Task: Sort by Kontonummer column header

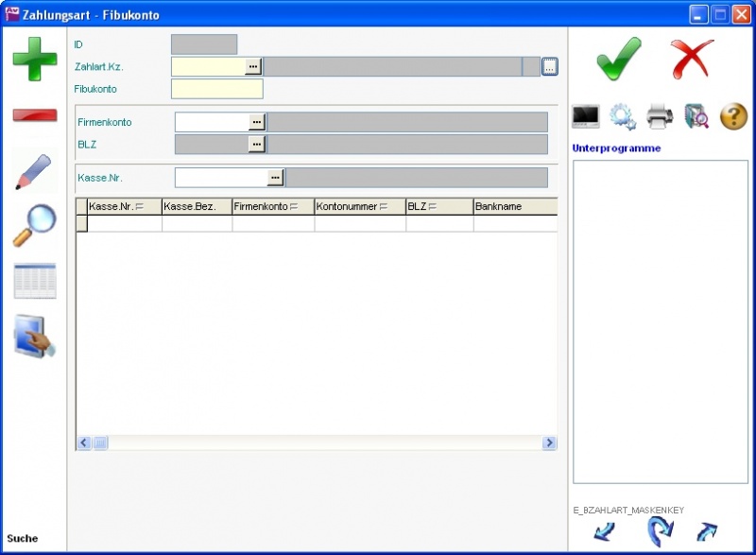Action: pyautogui.click(x=359, y=206)
